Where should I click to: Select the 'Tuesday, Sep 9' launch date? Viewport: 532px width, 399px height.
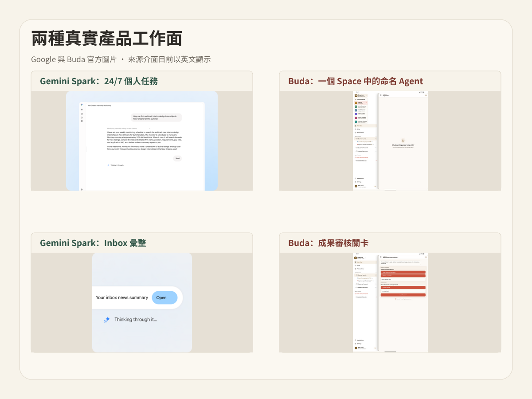click(403, 287)
